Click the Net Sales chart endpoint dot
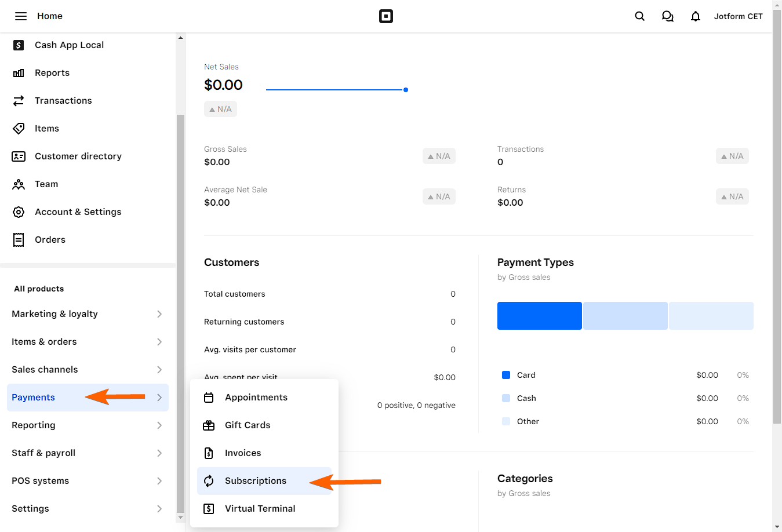The width and height of the screenshot is (782, 532). tap(406, 90)
